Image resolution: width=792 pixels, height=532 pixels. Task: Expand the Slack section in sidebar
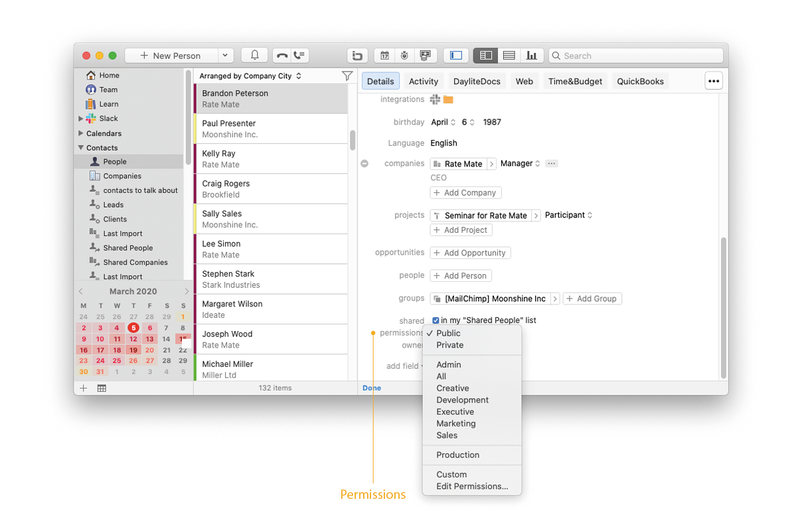tap(81, 119)
